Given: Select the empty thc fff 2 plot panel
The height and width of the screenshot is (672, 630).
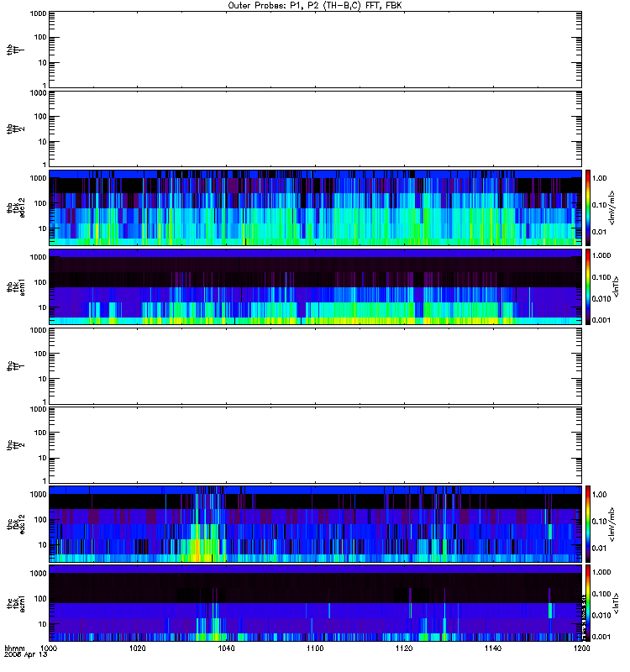Looking at the screenshot, I should (x=315, y=445).
